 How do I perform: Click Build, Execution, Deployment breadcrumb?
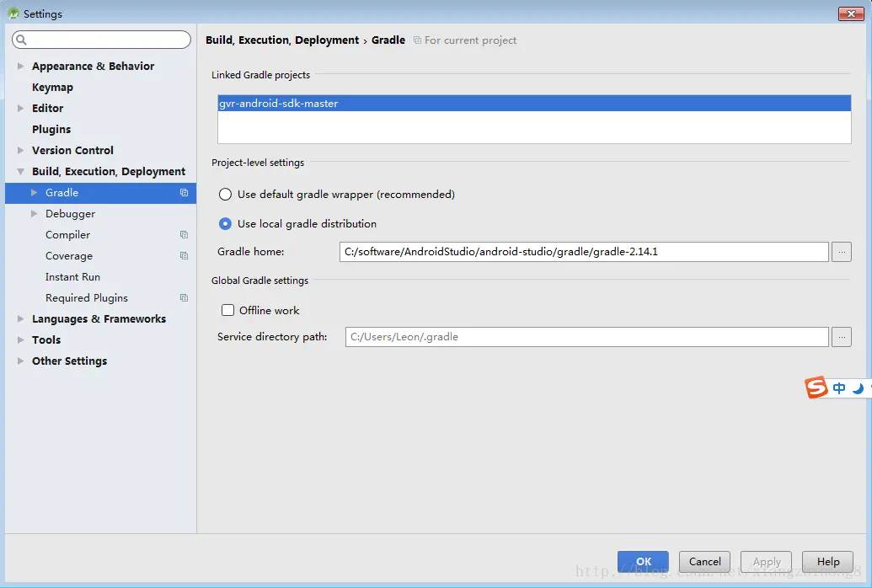point(282,40)
